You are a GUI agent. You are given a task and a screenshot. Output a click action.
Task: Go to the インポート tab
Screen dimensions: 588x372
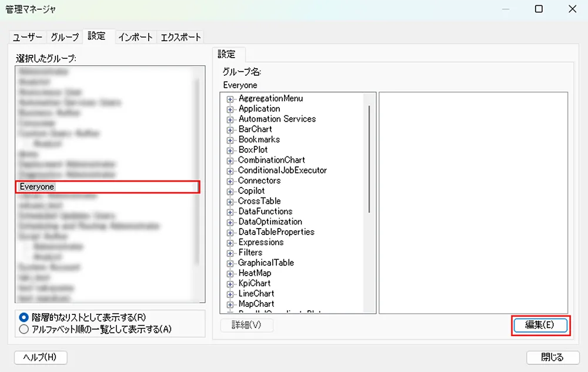click(135, 37)
